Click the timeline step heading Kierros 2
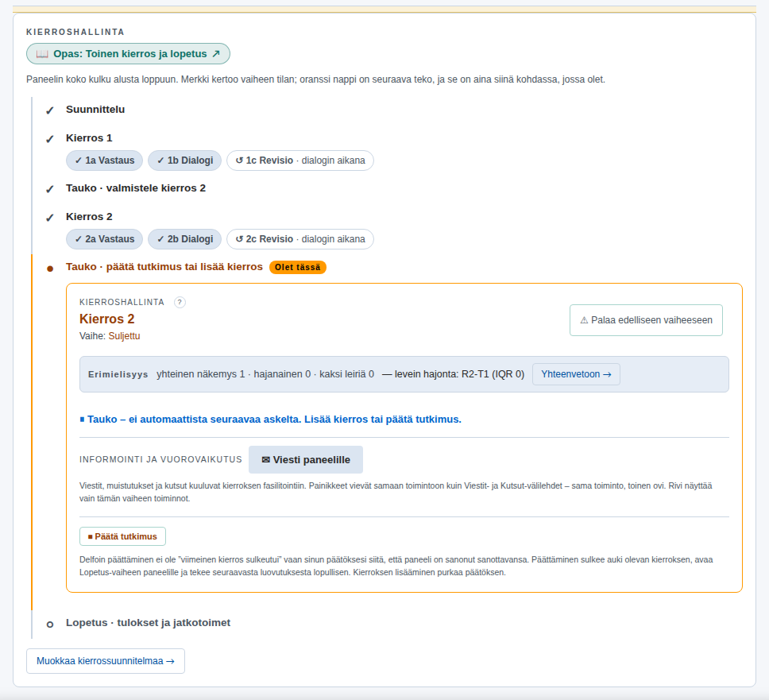Viewport: 769px width, 700px height. pyautogui.click(x=89, y=217)
